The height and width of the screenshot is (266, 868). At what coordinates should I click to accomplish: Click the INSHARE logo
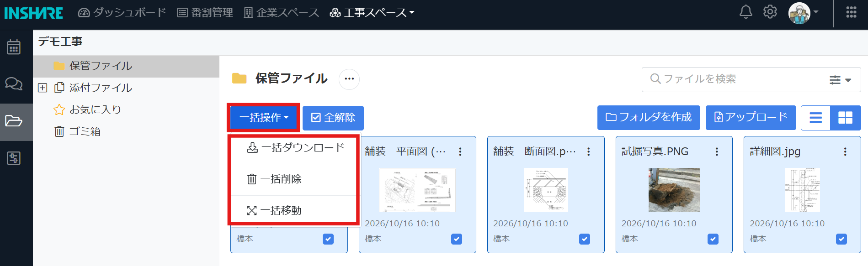coord(33,13)
